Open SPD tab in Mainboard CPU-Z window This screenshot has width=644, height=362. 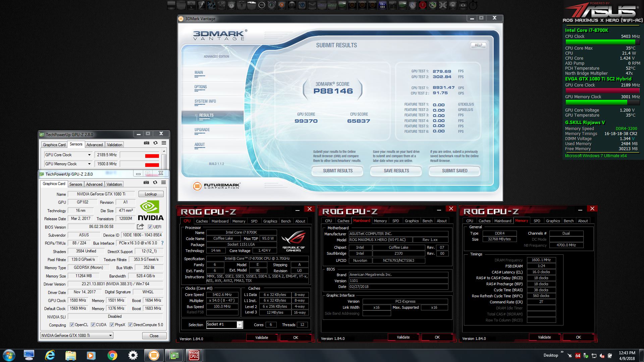click(x=396, y=221)
